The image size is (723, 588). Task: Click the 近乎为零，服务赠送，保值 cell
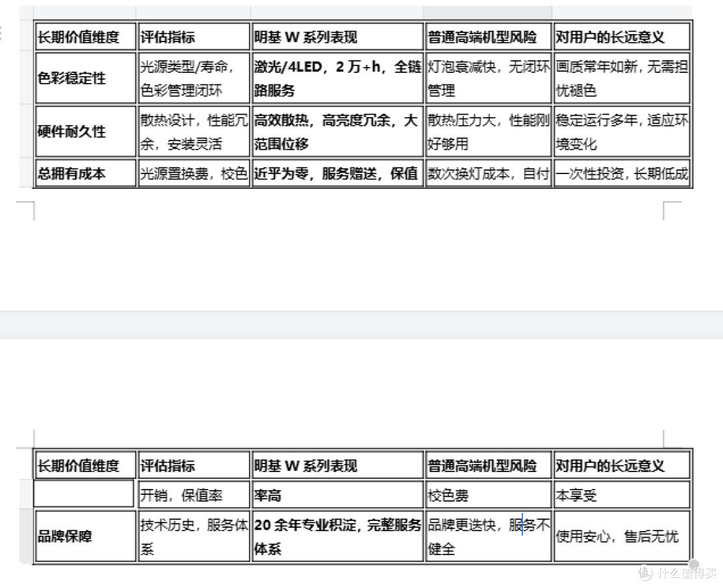coord(337,173)
